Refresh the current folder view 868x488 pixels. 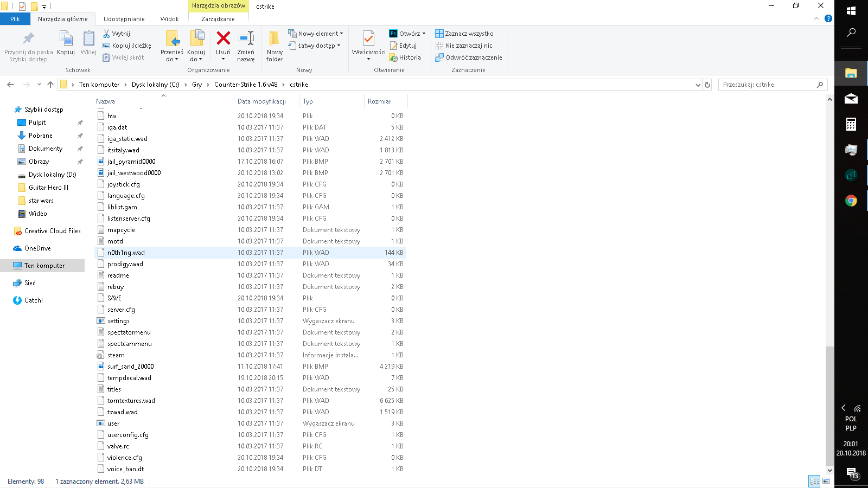coord(707,85)
